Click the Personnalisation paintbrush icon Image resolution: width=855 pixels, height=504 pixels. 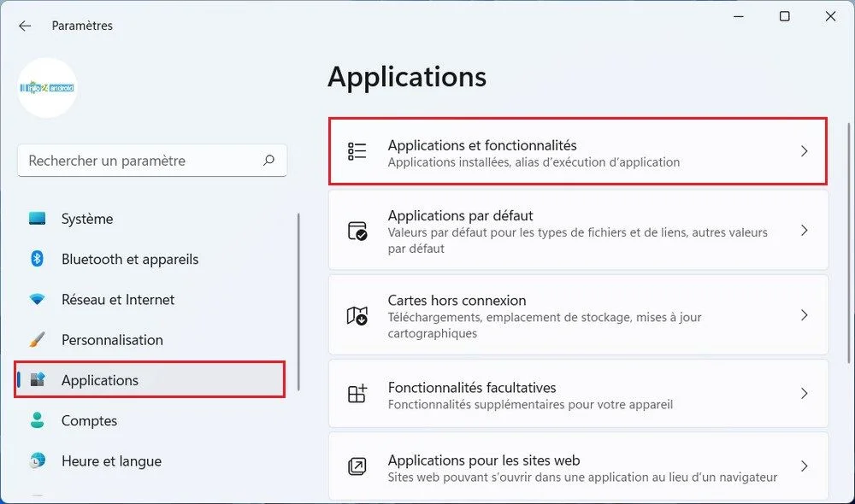(37, 340)
